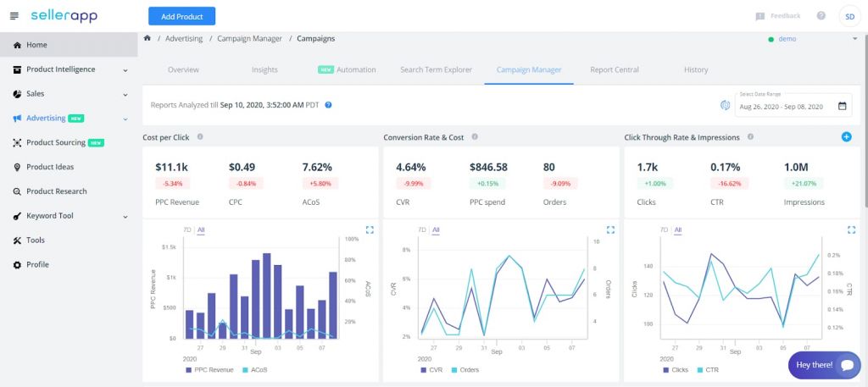Toggle the CTR legend series visibility
Viewport: 868px width, 387px height.
pyautogui.click(x=709, y=370)
